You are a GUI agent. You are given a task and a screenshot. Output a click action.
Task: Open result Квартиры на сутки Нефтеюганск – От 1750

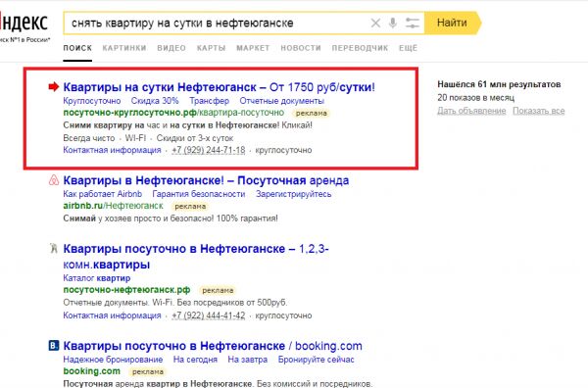pos(219,87)
